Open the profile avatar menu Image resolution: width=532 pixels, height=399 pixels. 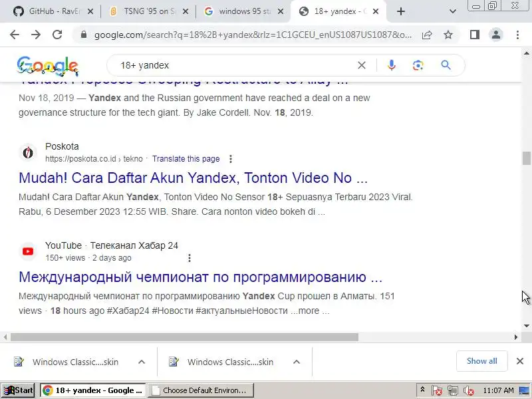(x=496, y=35)
